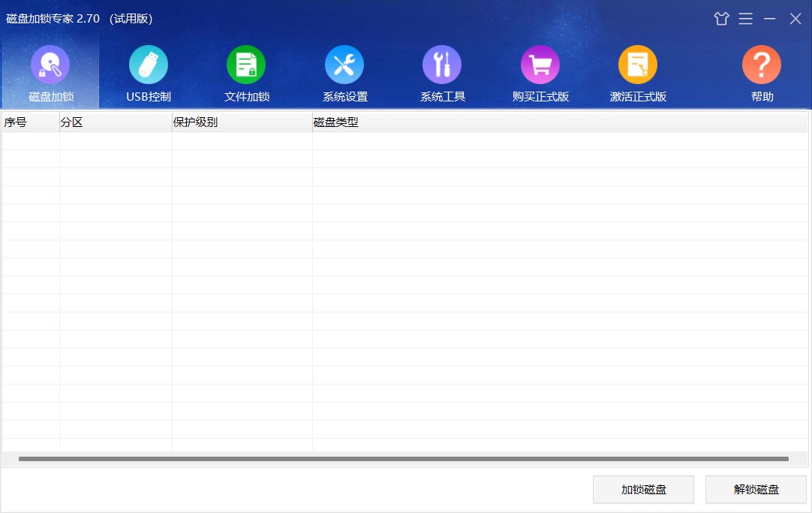The height and width of the screenshot is (513, 812).
Task: Click the 加锁磁盘 button
Action: [x=642, y=489]
